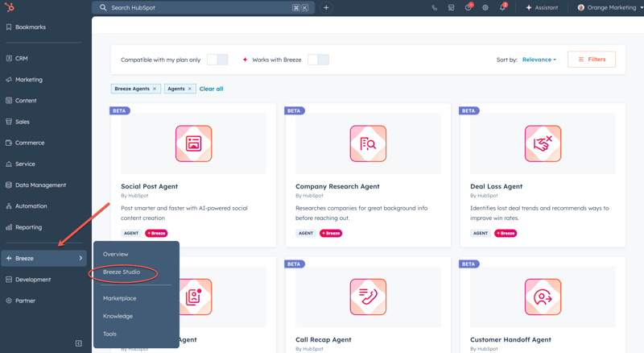Image resolution: width=644 pixels, height=353 pixels.
Task: Click the Breeze tag on Company Research Agent
Action: point(331,233)
